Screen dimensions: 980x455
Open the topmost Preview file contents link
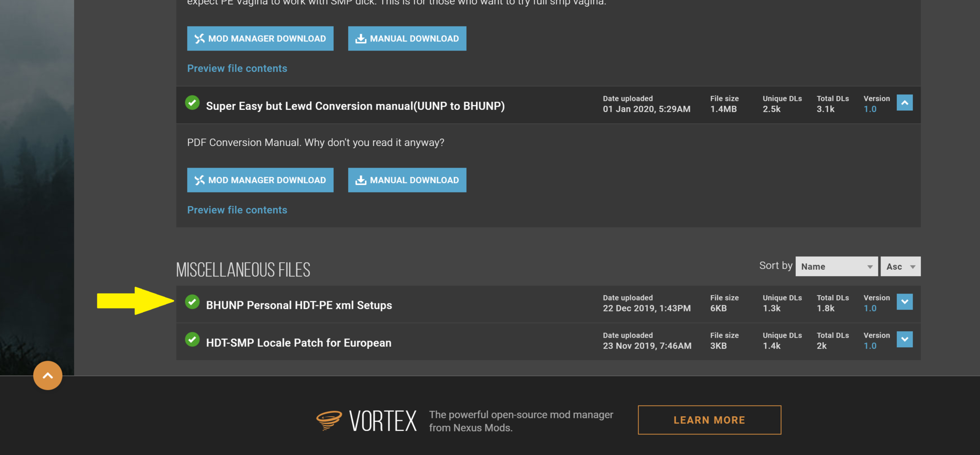(237, 68)
